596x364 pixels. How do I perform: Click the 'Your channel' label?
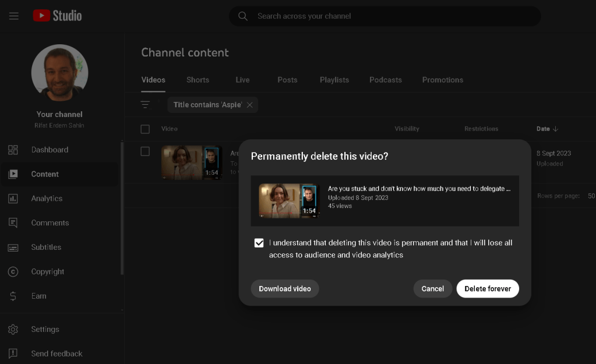[x=59, y=114]
